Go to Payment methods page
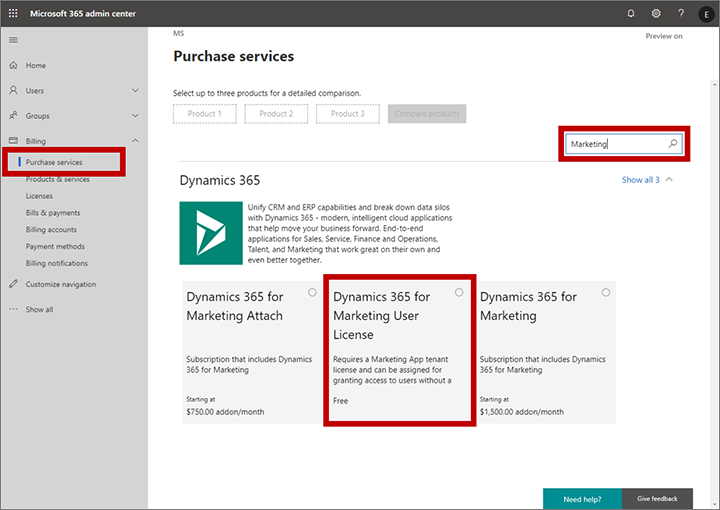 point(55,246)
